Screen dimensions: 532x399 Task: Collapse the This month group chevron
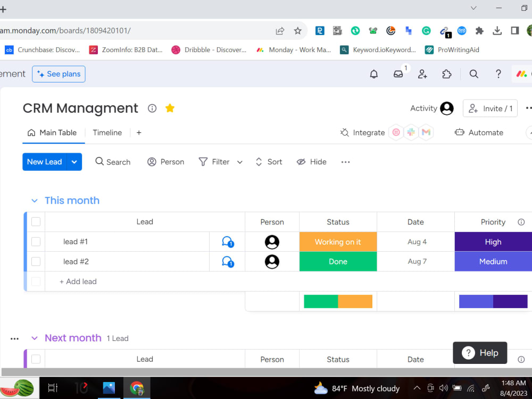[x=34, y=201]
